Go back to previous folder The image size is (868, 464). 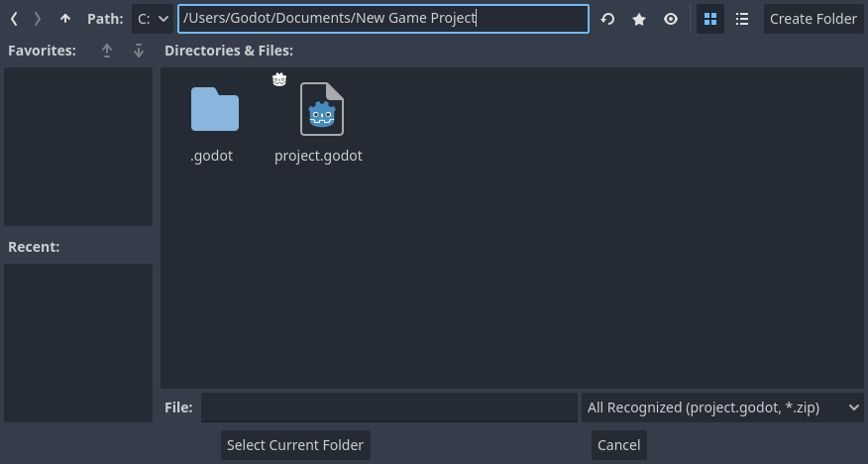click(x=15, y=19)
